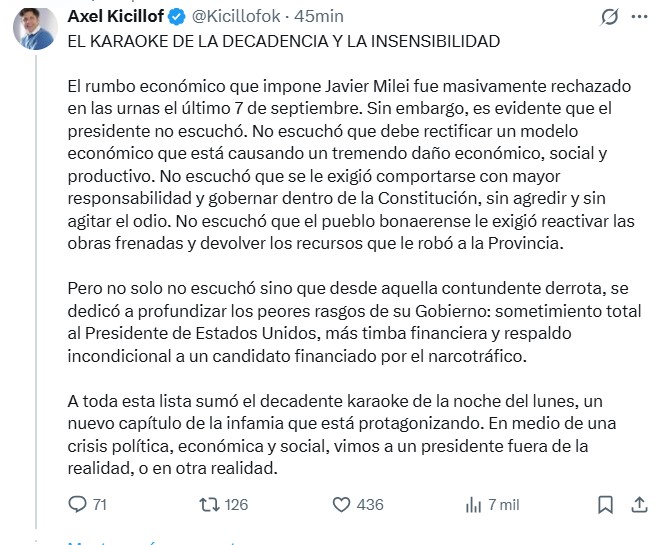This screenshot has width=667, height=545.
Task: Click the 45min timestamp
Action: (323, 17)
